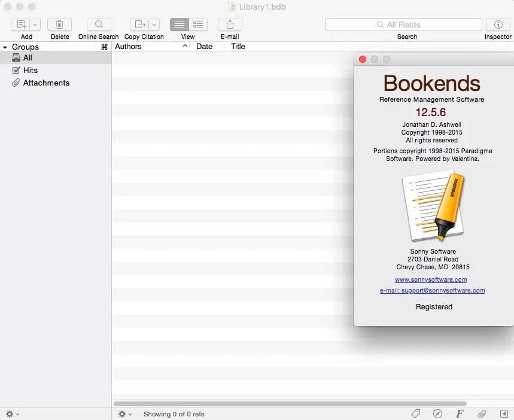
Task: Switch to the detailed summary view
Action: [198, 25]
